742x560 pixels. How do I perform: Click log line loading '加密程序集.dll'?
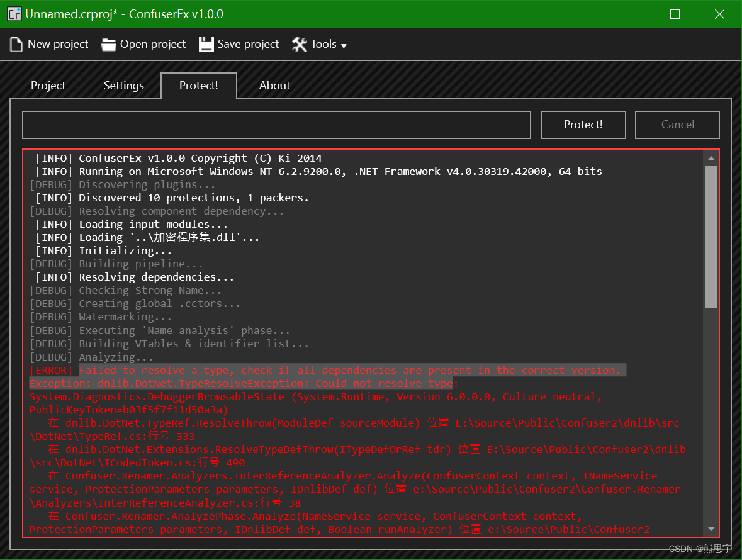pos(148,237)
